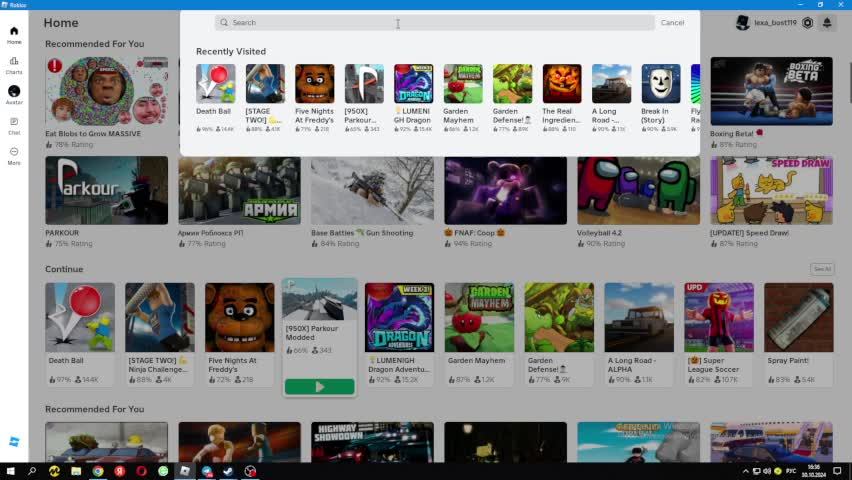This screenshot has height=480, width=852.
Task: Open Garden Mayhem in Recently Visited
Action: [x=463, y=98]
